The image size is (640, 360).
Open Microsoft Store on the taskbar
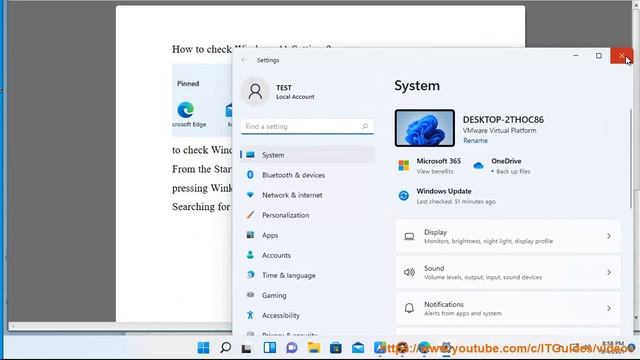click(x=336, y=348)
